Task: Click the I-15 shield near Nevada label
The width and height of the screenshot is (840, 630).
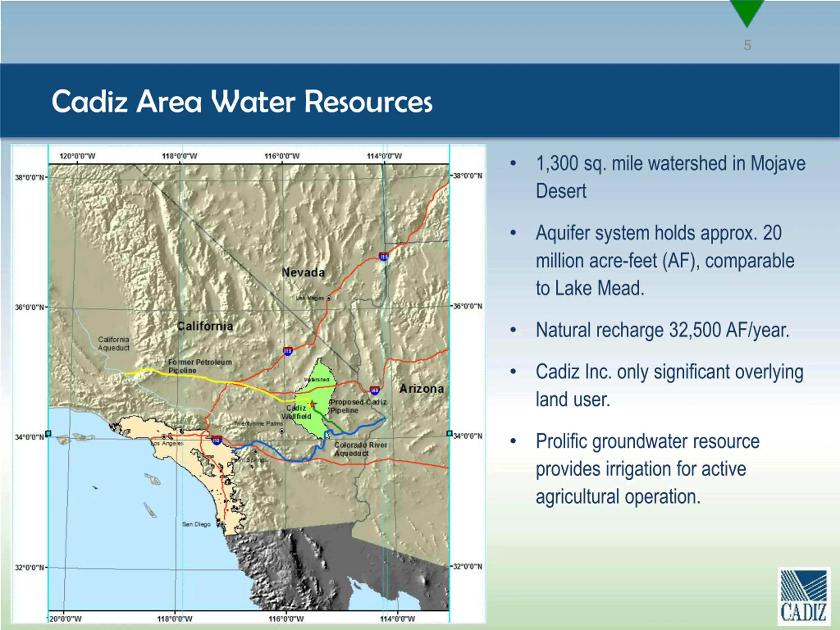Action: 384,256
